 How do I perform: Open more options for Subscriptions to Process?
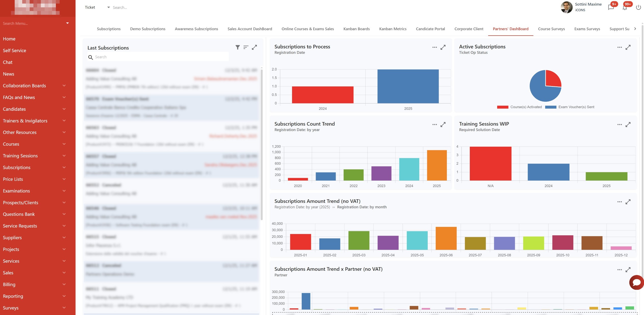pos(435,47)
